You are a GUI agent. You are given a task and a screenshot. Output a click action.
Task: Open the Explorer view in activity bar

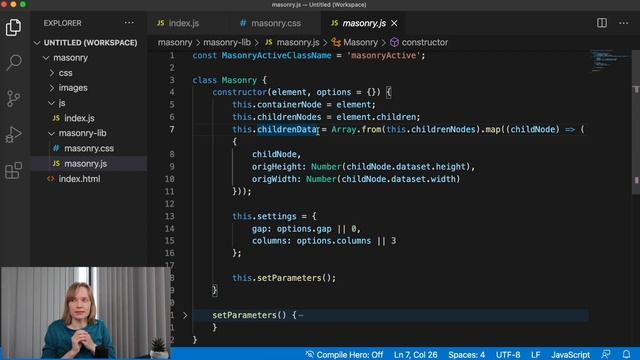13,27
